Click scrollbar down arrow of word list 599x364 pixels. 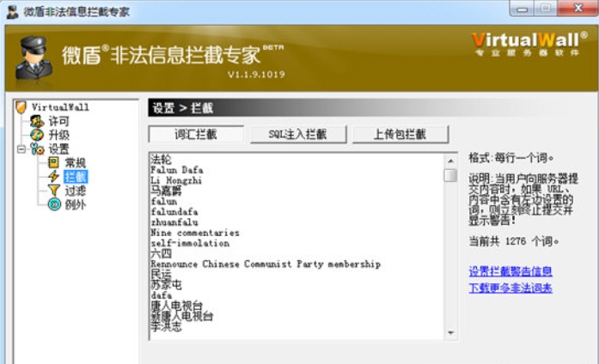[x=451, y=333]
